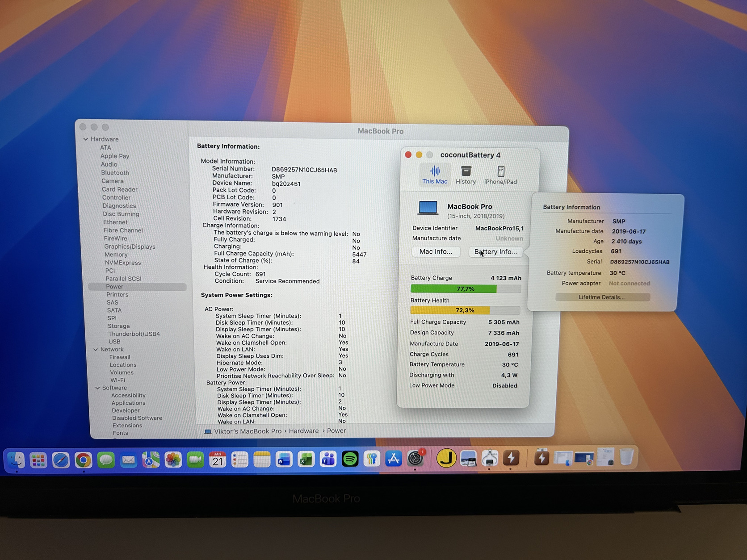Select Power in the Hardware sidebar
The image size is (747, 560).
click(138, 287)
